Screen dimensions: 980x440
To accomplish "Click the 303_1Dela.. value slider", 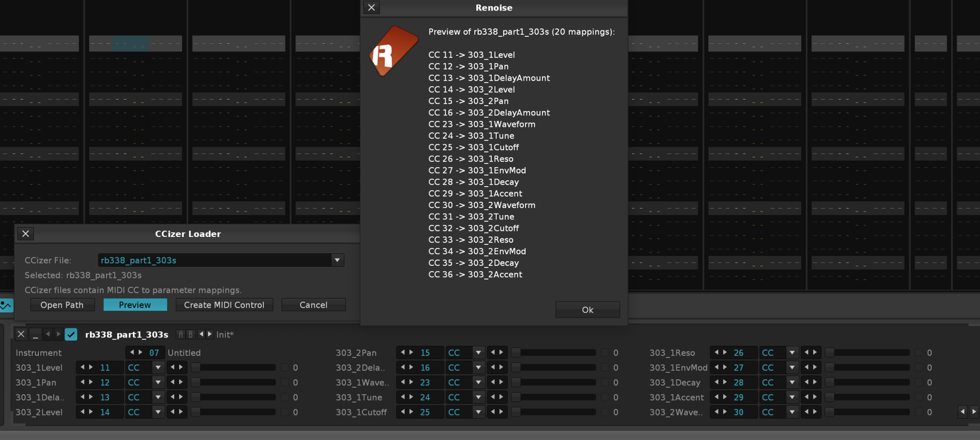I will [x=233, y=397].
